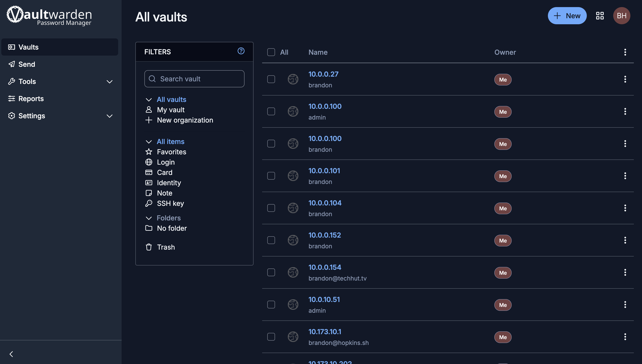Screen dimensions: 642x364
Task: Click the filters help question mark
Action: point(241,51)
